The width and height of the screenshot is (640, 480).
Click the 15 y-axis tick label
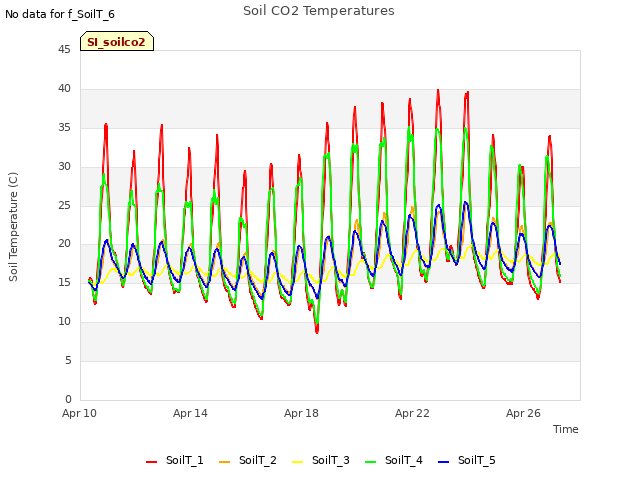(x=64, y=282)
